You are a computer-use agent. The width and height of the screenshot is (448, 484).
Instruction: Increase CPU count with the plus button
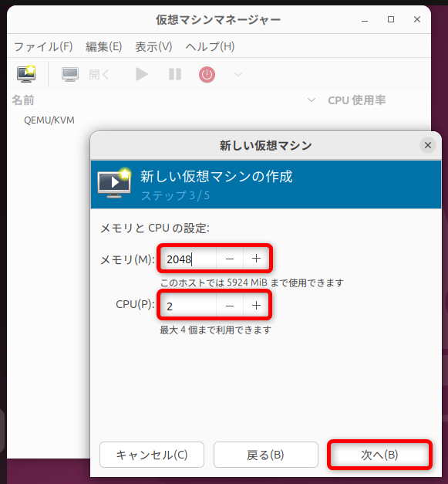point(256,306)
